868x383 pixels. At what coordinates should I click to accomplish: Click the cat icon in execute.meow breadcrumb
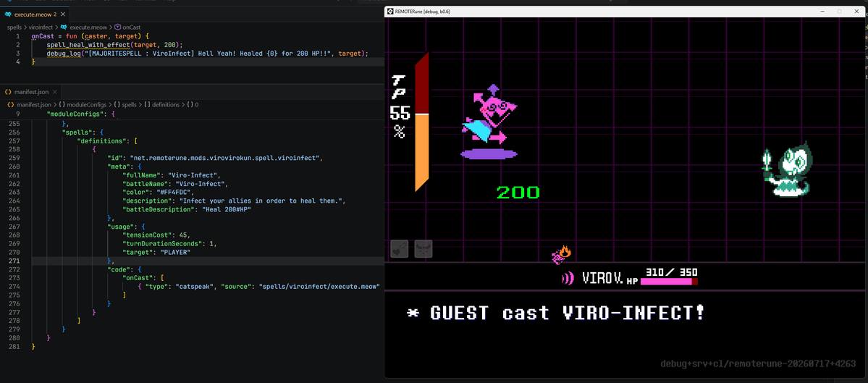coord(64,27)
